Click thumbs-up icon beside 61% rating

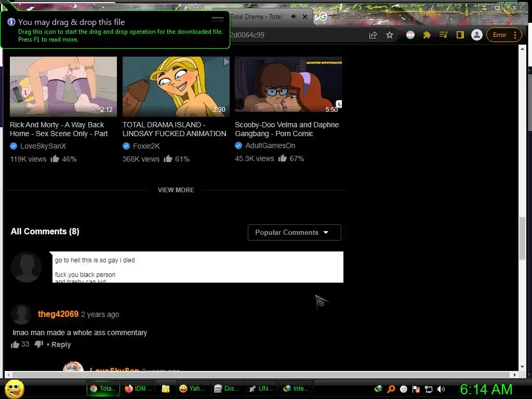pyautogui.click(x=168, y=158)
